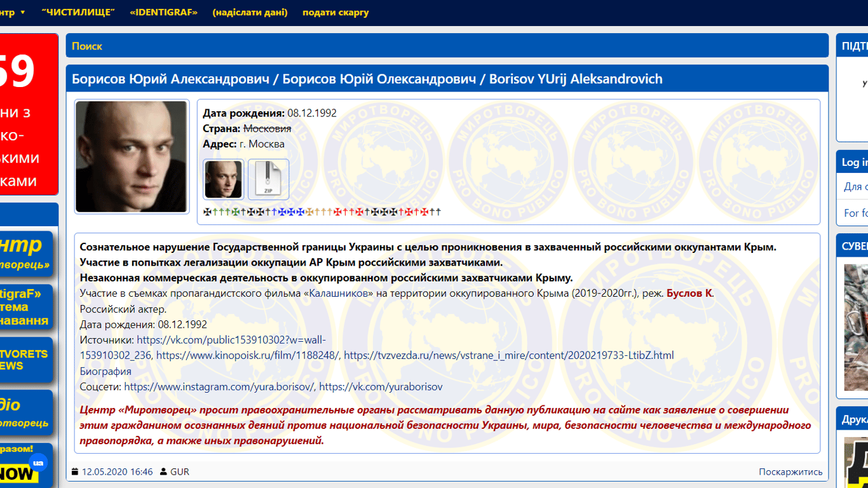Click the Поскаржитись link at bottom right
Image resolution: width=868 pixels, height=488 pixels.
click(x=790, y=471)
